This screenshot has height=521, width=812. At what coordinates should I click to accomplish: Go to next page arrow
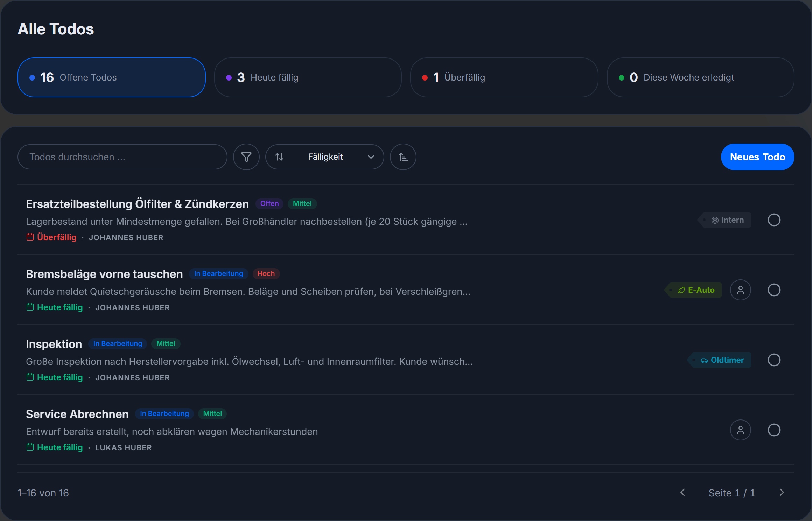782,493
